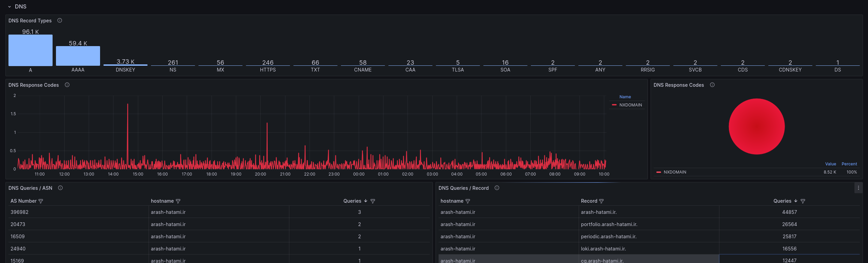Sort ASN table by Queries header
Viewport: 868px width, 263px height.
tap(352, 201)
